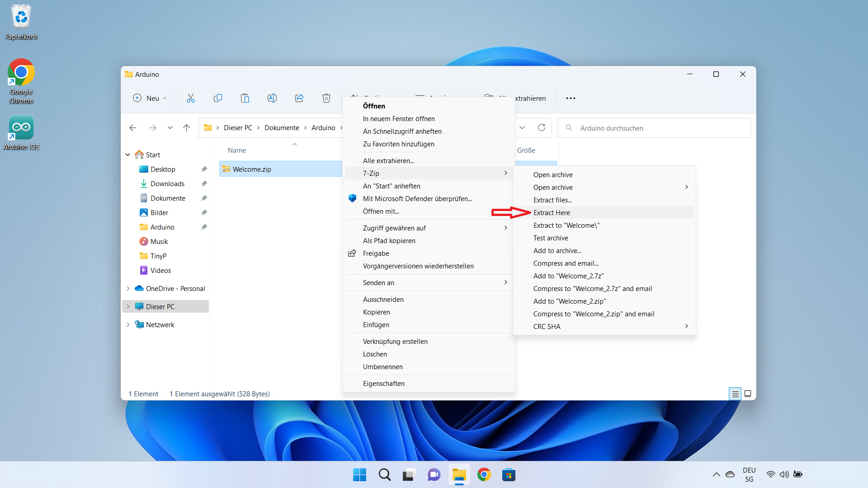Screen dimensions: 868x488
Task: Open the address bar history dropdown
Action: 522,127
